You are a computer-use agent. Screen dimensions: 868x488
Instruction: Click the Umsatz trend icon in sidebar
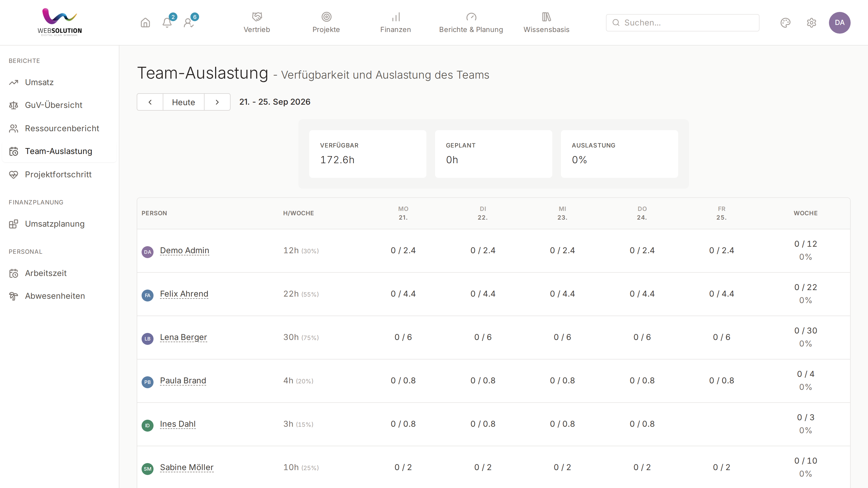14,82
